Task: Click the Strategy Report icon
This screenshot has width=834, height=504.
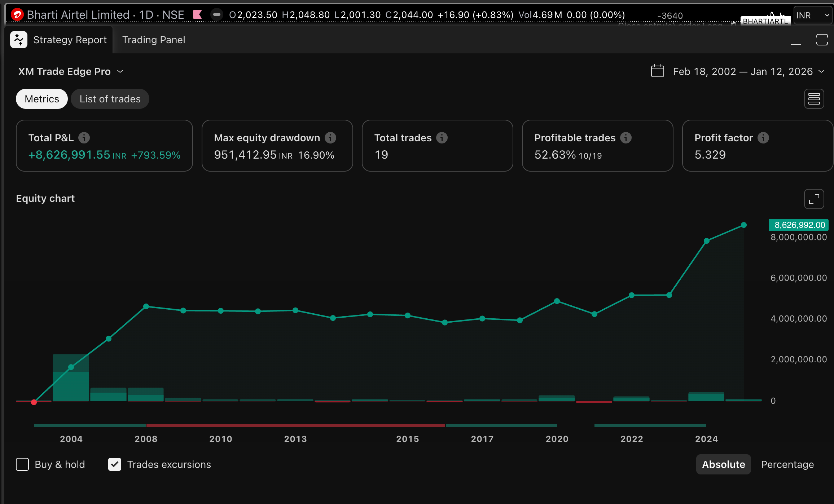Action: (x=19, y=40)
